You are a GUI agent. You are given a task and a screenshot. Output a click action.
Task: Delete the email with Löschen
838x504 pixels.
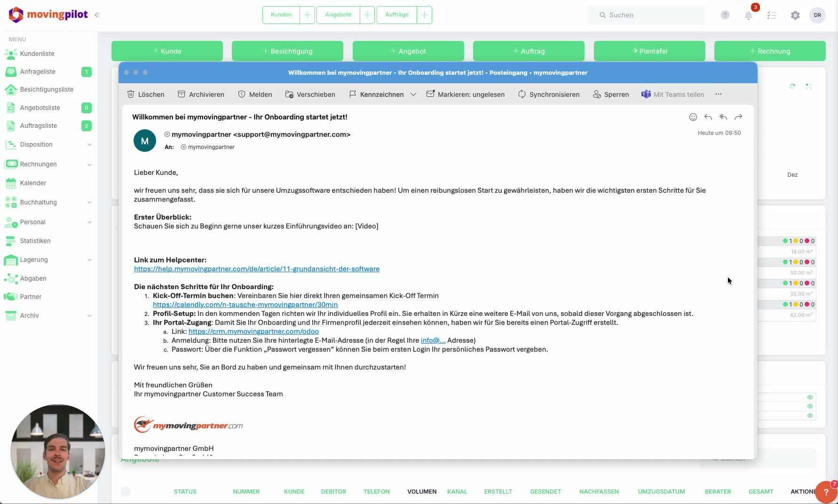tap(146, 94)
